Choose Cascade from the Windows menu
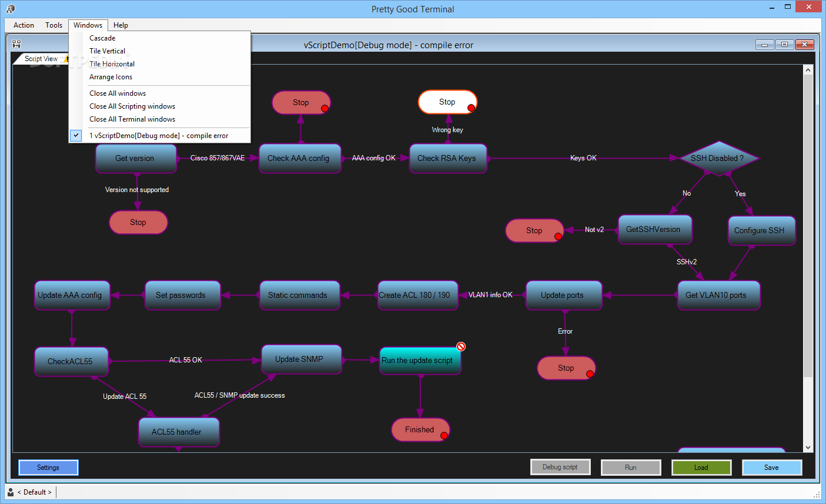Screen dimensions: 826x504 [x=159, y=38]
